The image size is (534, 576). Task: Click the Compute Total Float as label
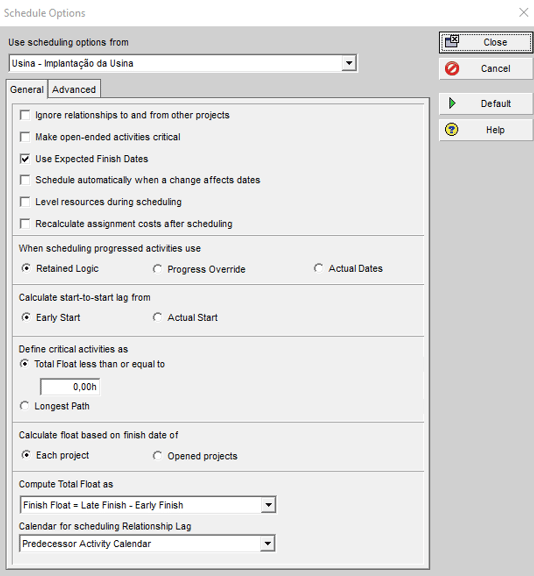[x=66, y=484]
